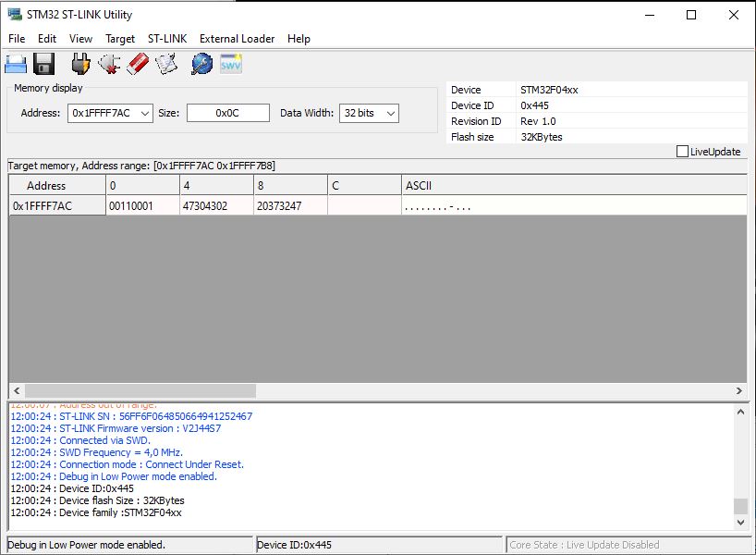
Task: Open the Edit menu
Action: pos(47,39)
